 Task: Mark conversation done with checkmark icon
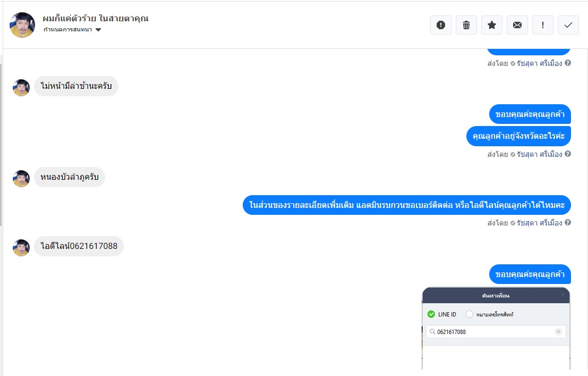pos(568,25)
